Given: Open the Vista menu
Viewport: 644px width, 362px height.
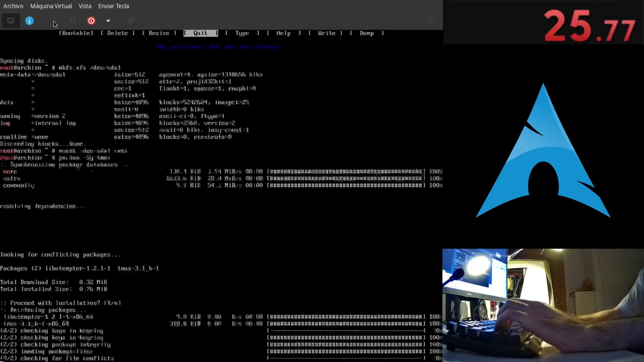Looking at the screenshot, I should click(x=85, y=6).
